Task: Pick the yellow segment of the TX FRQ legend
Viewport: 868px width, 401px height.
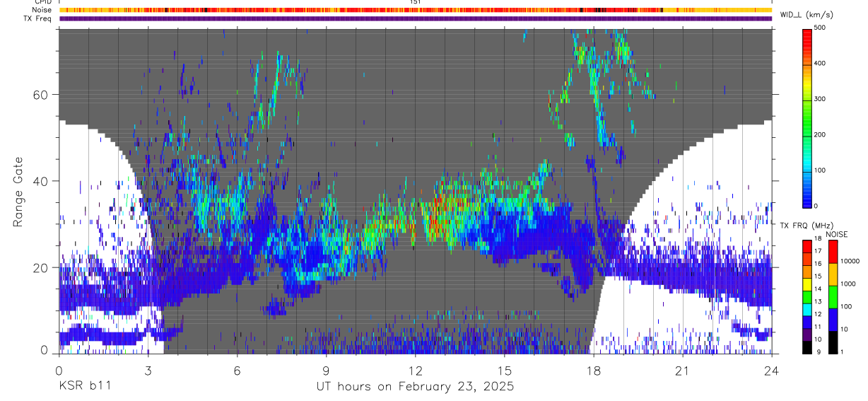Action: [x=807, y=284]
